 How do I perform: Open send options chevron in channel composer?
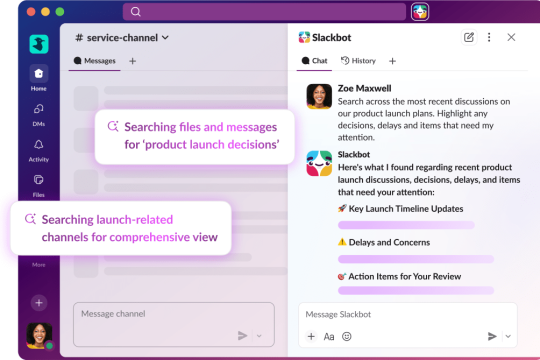pyautogui.click(x=259, y=336)
